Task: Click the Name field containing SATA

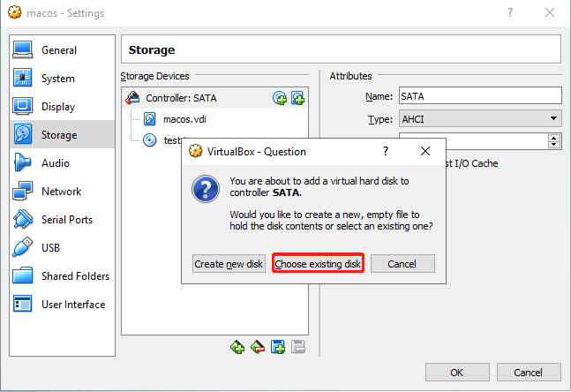Action: pyautogui.click(x=480, y=96)
